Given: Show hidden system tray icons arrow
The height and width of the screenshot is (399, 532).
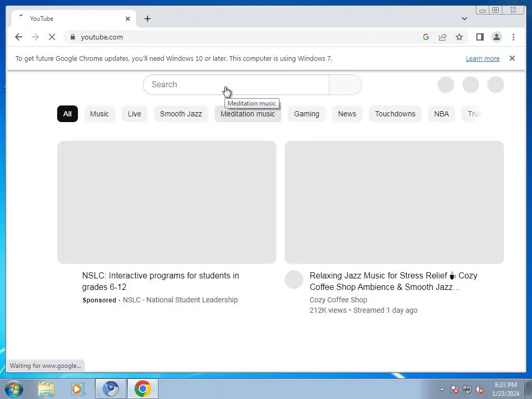Looking at the screenshot, I should coord(442,389).
